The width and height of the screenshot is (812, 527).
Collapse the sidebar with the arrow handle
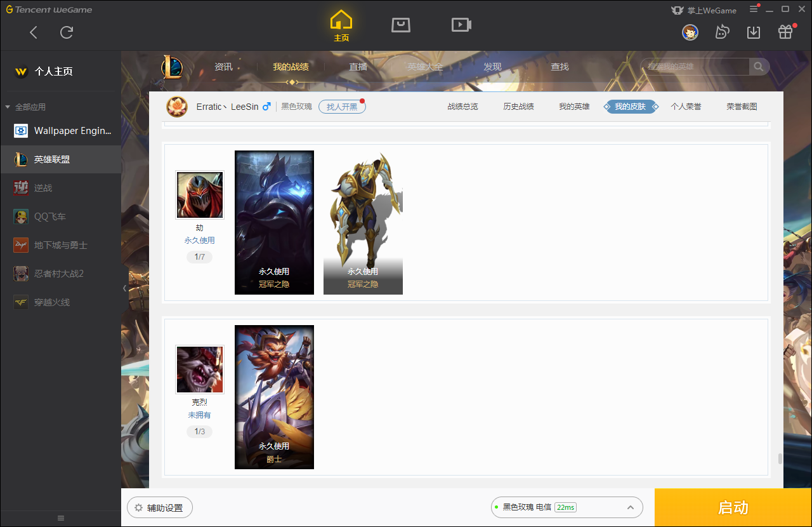(124, 288)
